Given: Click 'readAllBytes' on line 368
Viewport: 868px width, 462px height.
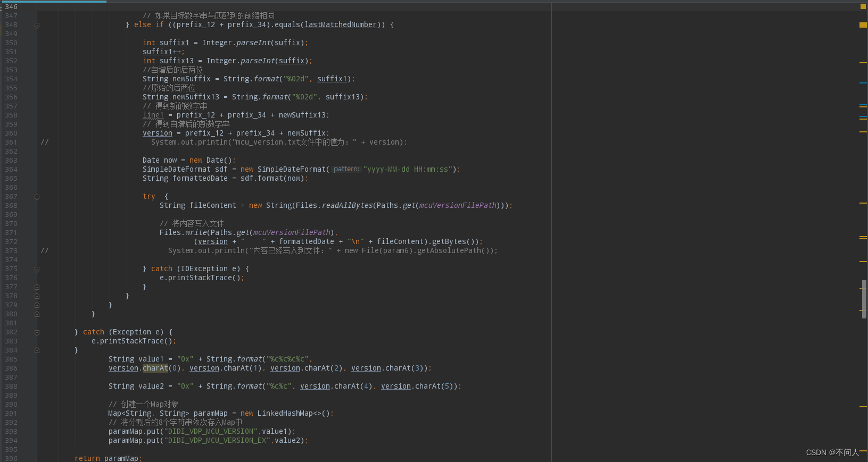Looking at the screenshot, I should 347,206.
